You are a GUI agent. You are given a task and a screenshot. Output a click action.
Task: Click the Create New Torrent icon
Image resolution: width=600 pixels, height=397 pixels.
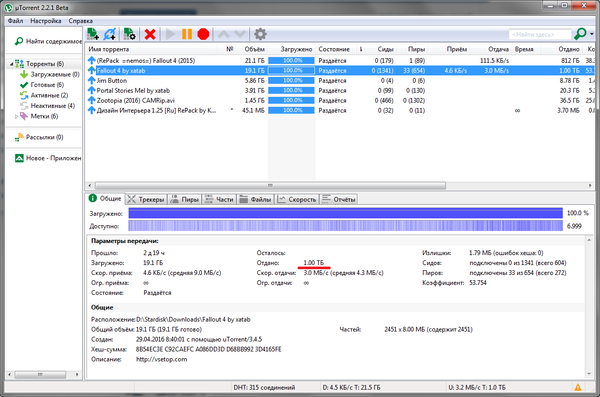pos(130,34)
